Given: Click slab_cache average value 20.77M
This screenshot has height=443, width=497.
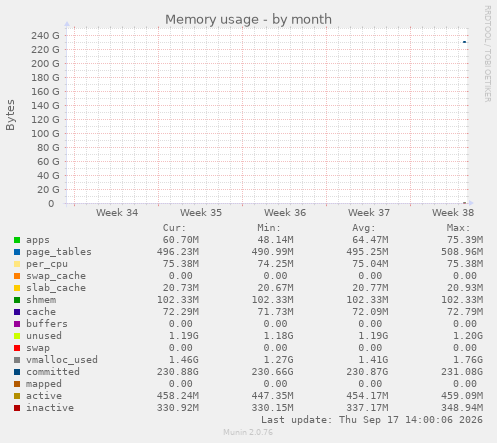Looking at the screenshot, I should pyautogui.click(x=370, y=288).
